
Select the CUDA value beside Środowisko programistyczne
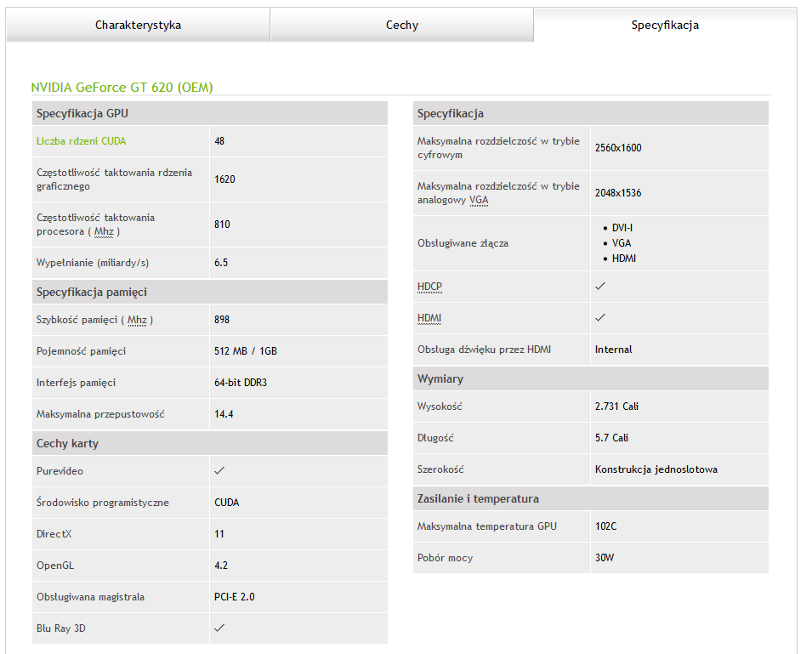click(x=227, y=503)
